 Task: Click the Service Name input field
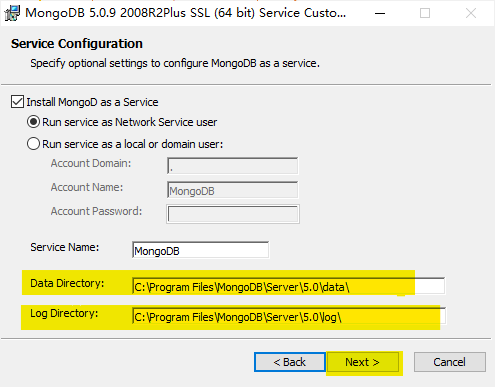click(x=200, y=250)
